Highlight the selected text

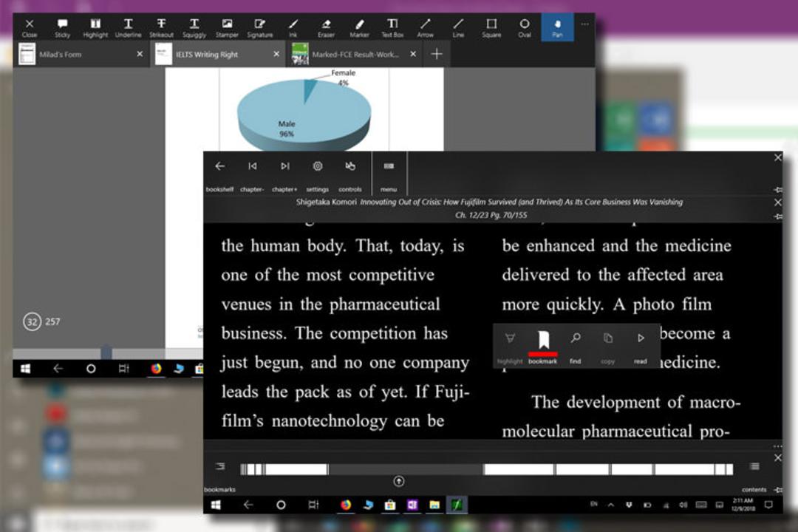pos(510,347)
